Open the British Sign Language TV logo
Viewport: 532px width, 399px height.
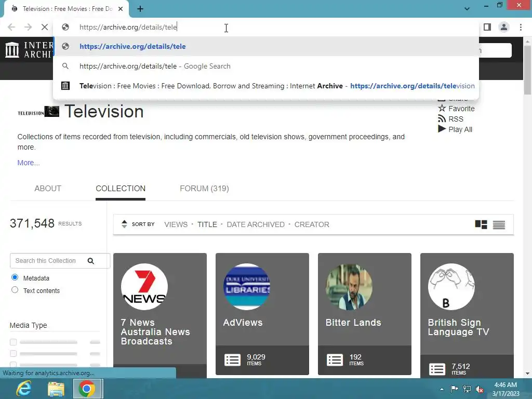coord(451,287)
